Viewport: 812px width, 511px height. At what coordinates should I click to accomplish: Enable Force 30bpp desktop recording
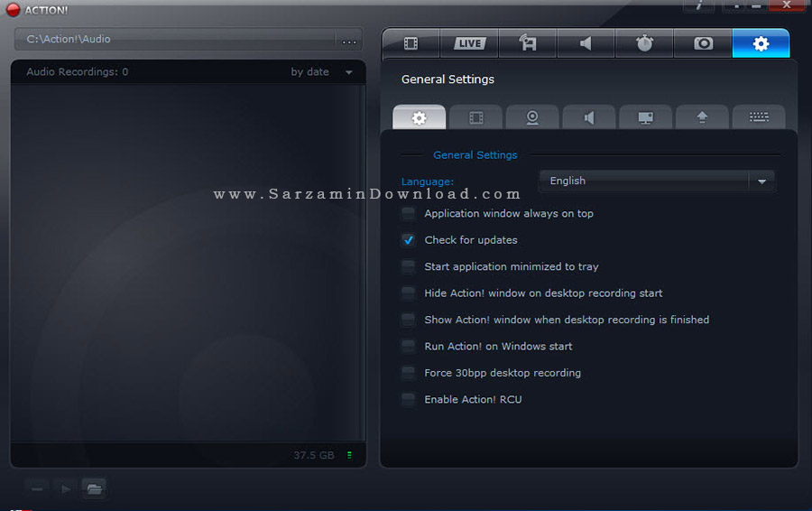pyautogui.click(x=408, y=373)
